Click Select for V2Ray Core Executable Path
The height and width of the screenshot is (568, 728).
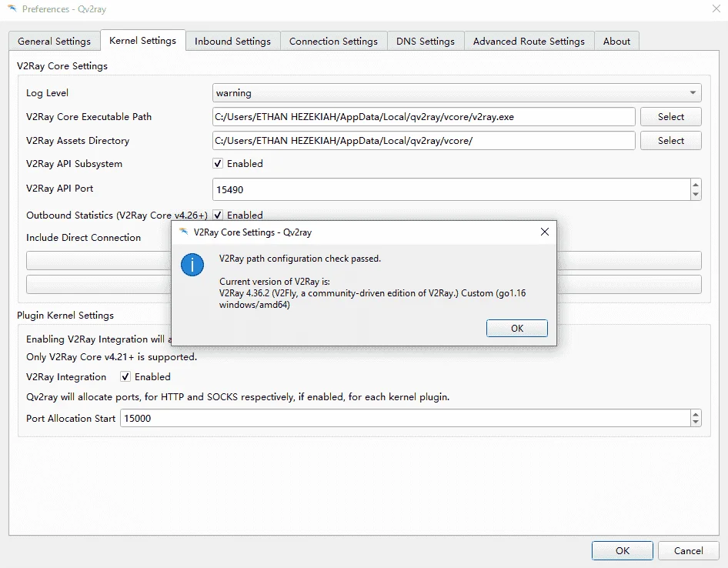670,116
